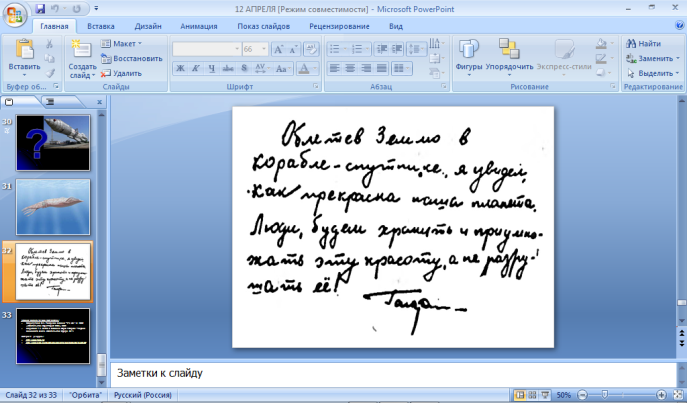Open the Заменить replace dropdown arrow
This screenshot has width=687, height=403.
pyautogui.click(x=677, y=58)
